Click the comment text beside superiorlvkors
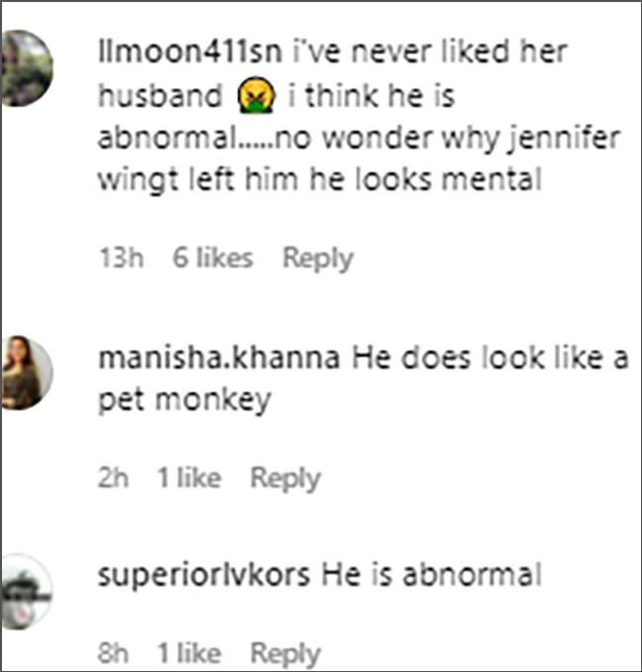The image size is (642, 672). pyautogui.click(x=432, y=574)
